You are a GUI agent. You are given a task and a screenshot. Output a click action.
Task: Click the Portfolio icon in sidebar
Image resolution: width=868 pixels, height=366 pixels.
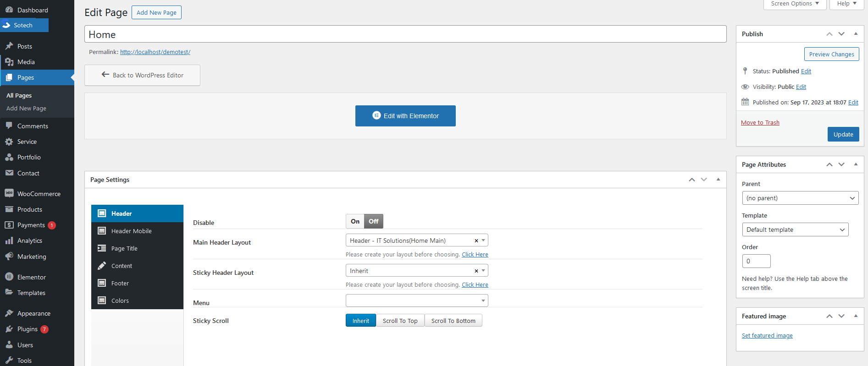(9, 157)
